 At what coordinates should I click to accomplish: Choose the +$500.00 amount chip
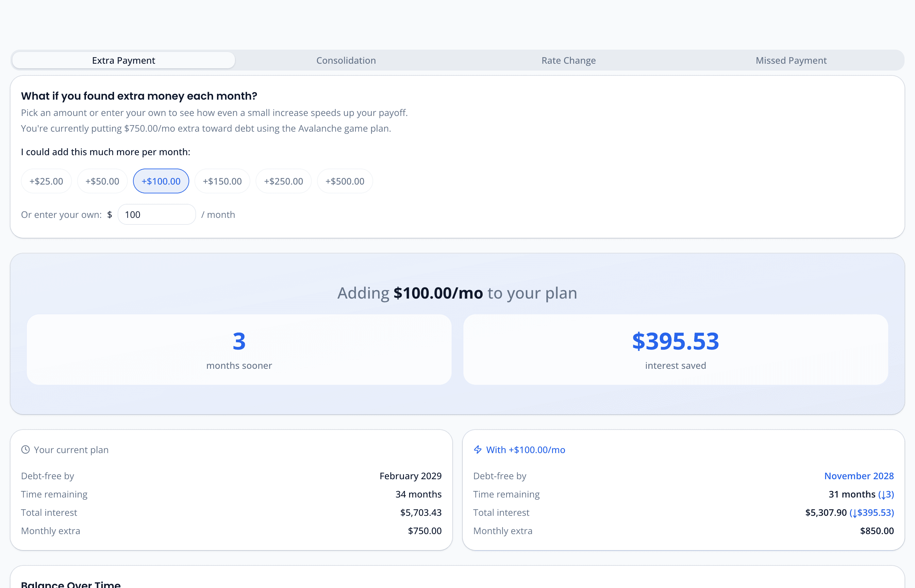(x=344, y=181)
